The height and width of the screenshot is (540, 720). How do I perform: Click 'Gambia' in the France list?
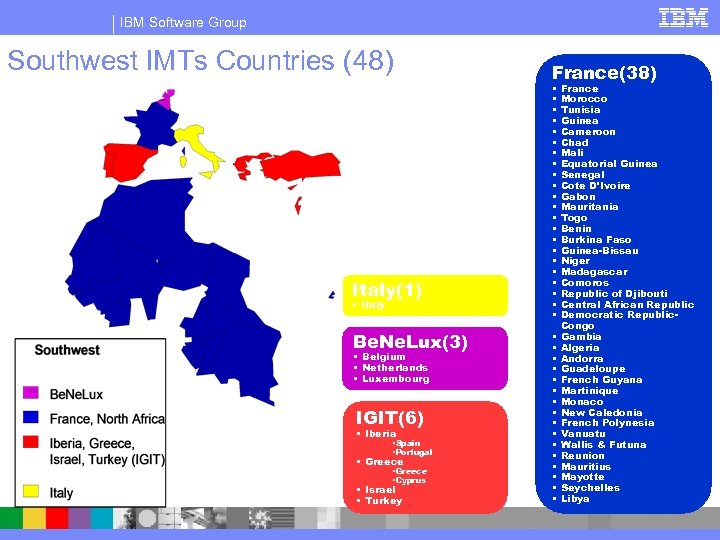click(581, 337)
